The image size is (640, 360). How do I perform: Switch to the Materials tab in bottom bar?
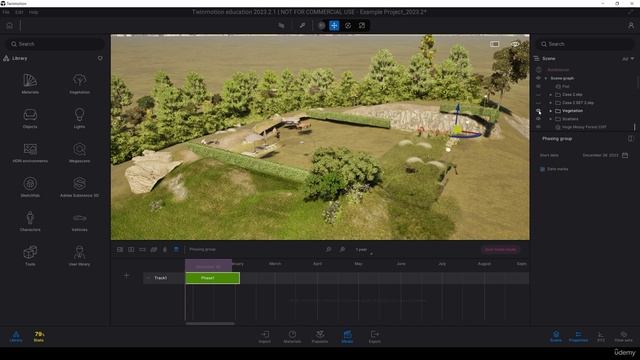(x=292, y=336)
